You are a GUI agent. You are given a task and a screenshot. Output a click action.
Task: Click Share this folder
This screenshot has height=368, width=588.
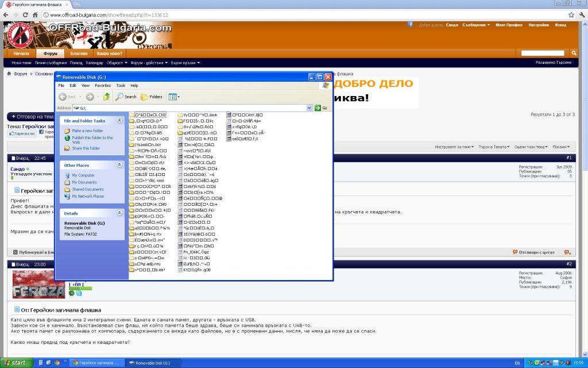coord(86,148)
